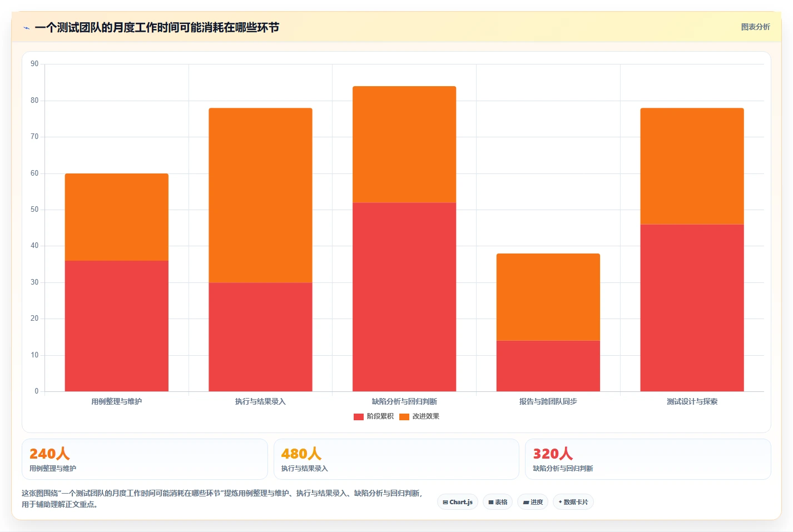Click the 缺陷分析与回归判断 axis label
This screenshot has width=793, height=532.
404,401
